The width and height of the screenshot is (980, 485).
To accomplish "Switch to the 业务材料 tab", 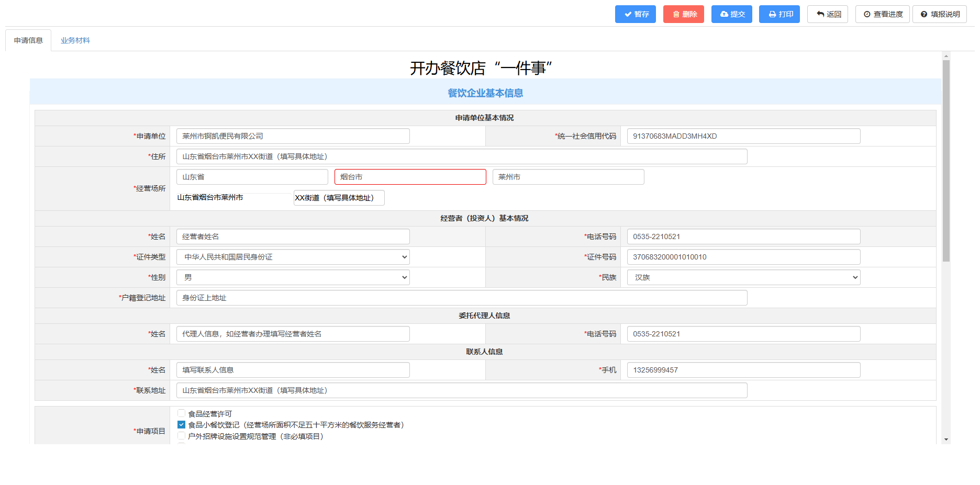I will point(75,40).
